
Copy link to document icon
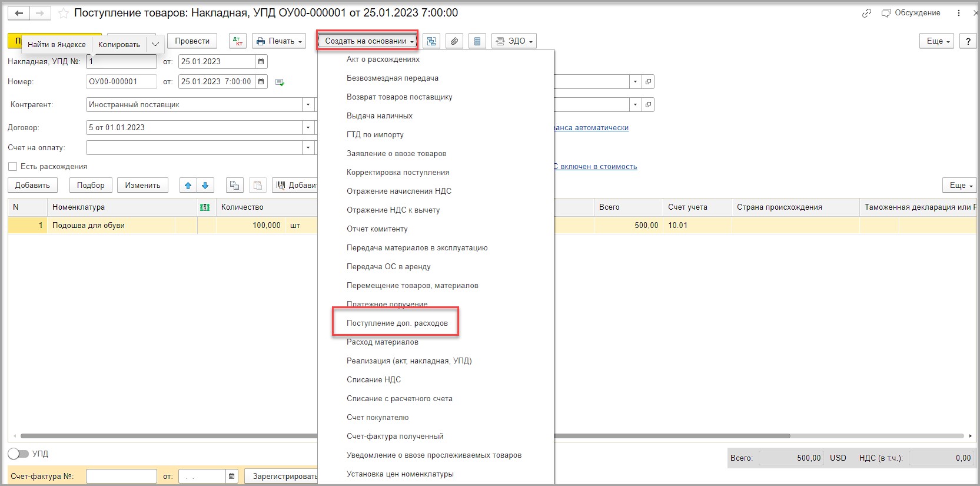[x=866, y=13]
